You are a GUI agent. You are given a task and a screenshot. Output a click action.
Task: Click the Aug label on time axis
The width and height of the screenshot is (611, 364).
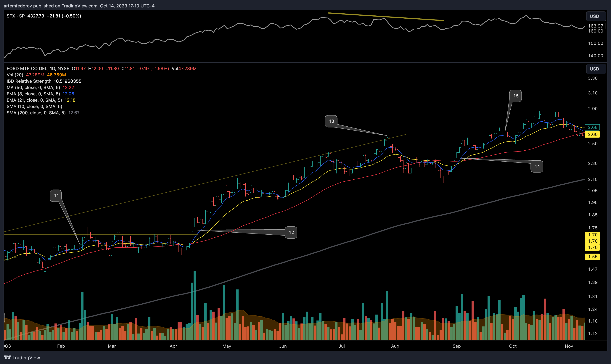coord(395,346)
